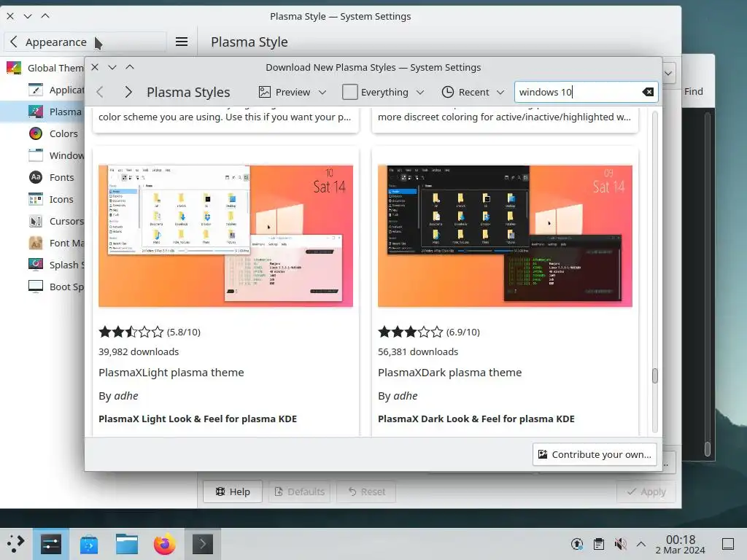Click System Settings in the taskbar
This screenshot has width=747, height=560.
coord(51,544)
